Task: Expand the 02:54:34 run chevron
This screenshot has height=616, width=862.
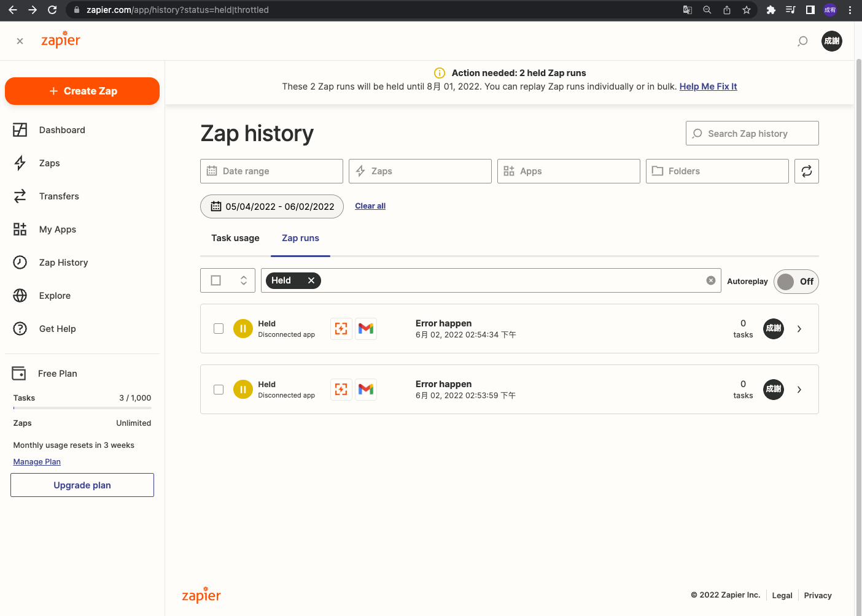Action: tap(799, 329)
